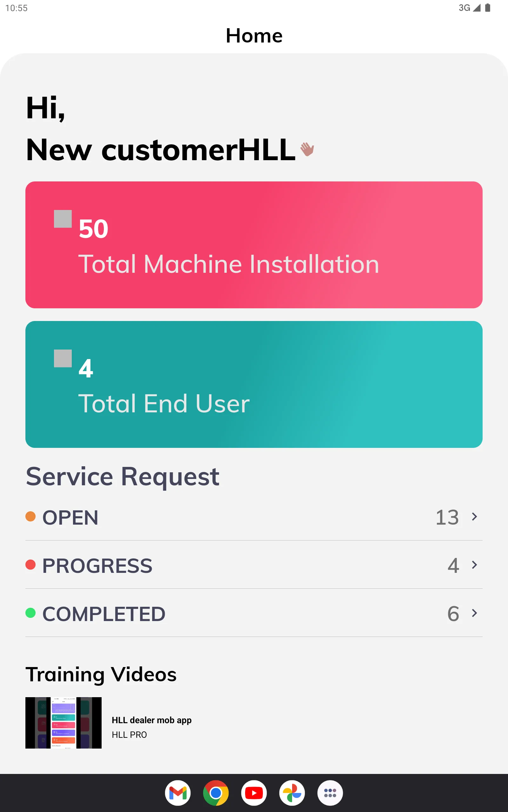The width and height of the screenshot is (508, 812).
Task: Open Google Photos from the dock
Action: [x=292, y=793]
